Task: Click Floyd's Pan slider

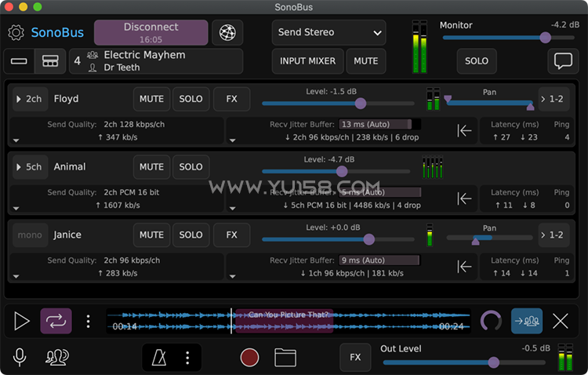Action: 489,103
